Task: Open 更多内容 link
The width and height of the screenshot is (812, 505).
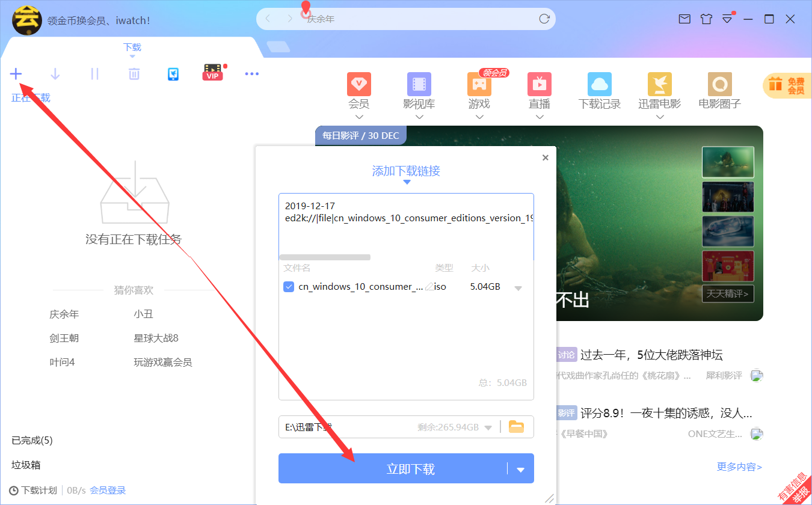Action: click(x=740, y=467)
